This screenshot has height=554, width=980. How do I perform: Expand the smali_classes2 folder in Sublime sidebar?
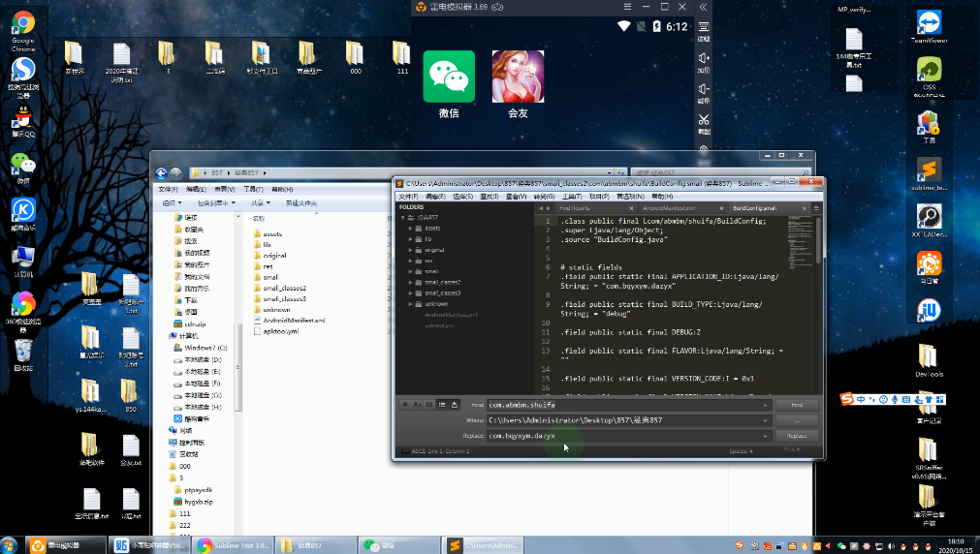point(411,282)
